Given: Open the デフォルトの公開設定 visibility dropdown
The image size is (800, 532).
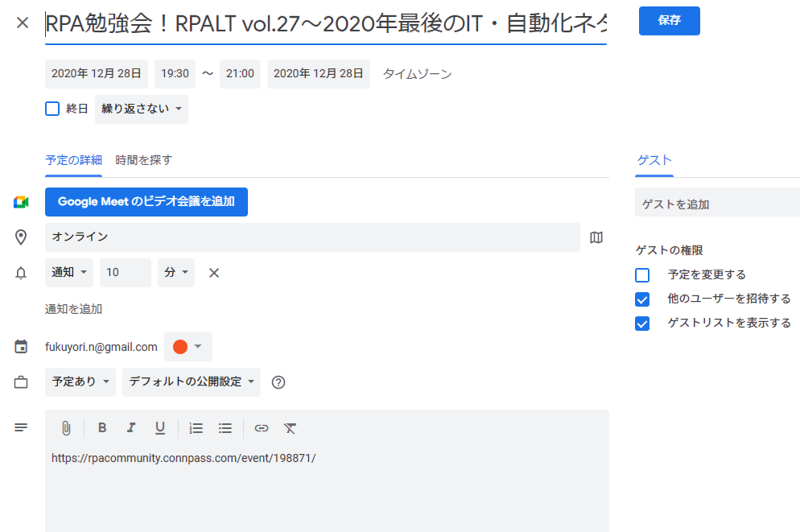Looking at the screenshot, I should pos(191,382).
